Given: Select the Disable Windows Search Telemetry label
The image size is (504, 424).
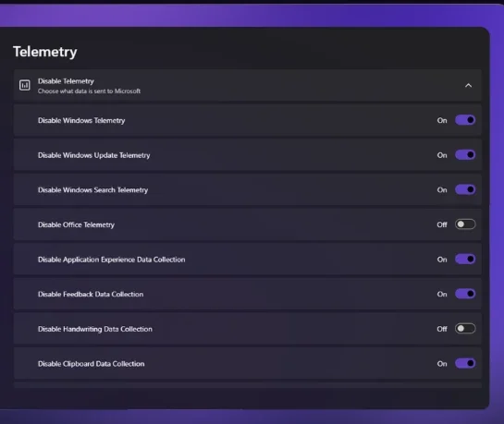Looking at the screenshot, I should [92, 190].
